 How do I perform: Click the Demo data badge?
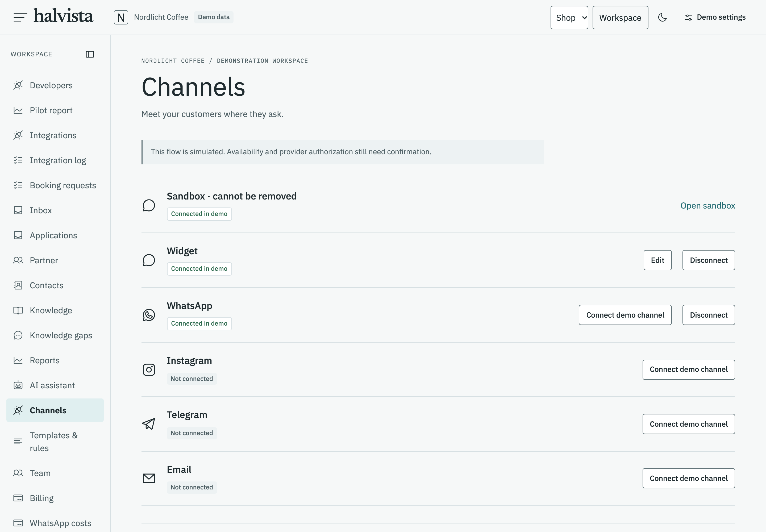[214, 17]
